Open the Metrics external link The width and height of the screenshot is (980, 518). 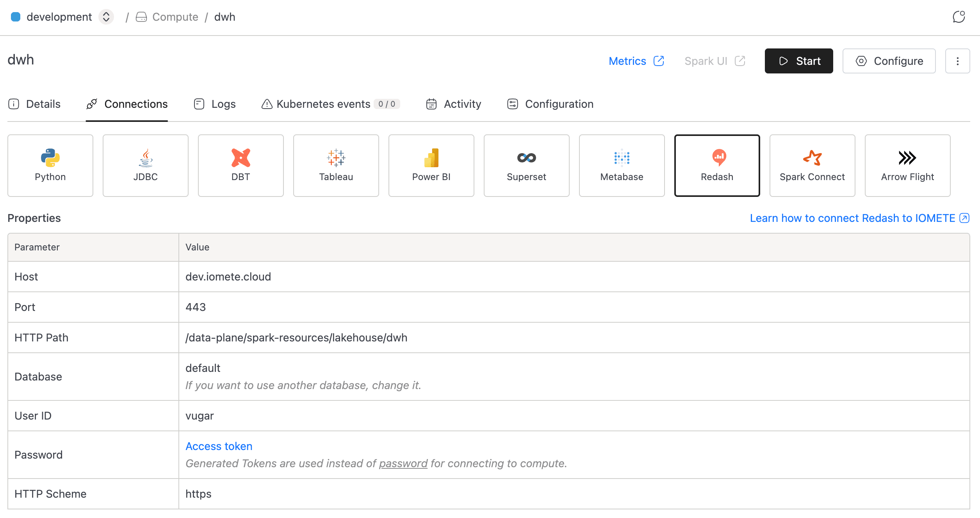tap(636, 61)
